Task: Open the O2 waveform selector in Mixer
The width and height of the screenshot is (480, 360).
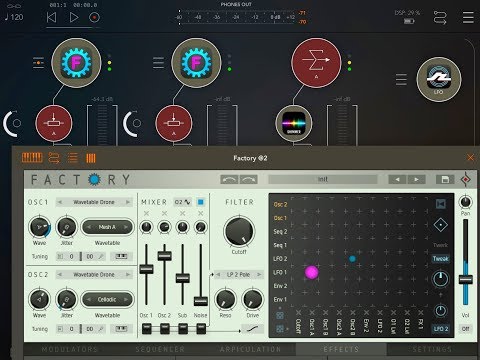Action: [183, 202]
